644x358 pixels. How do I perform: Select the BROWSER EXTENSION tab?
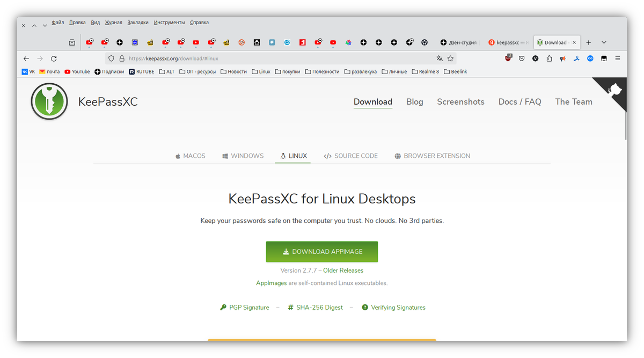click(x=432, y=156)
